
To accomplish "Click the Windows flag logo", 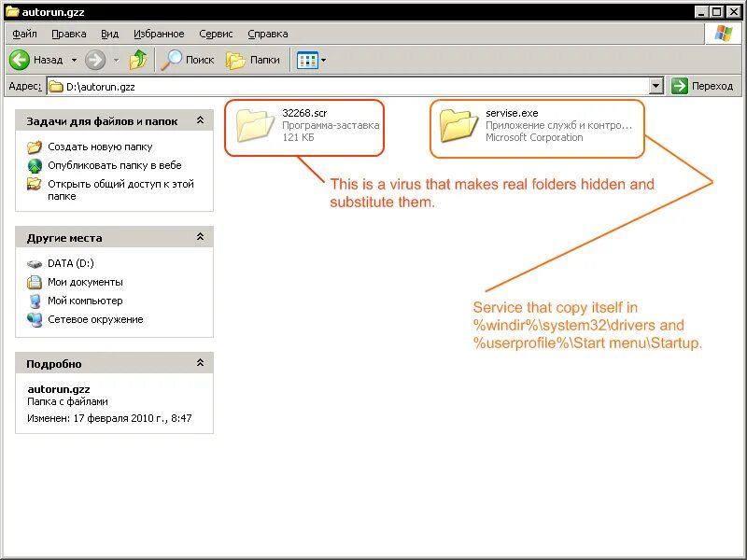I will [x=723, y=34].
